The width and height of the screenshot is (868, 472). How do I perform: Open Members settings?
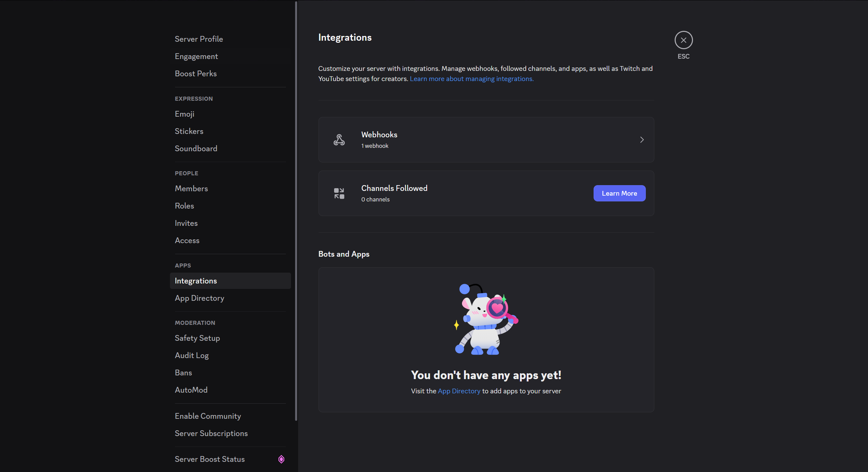191,189
